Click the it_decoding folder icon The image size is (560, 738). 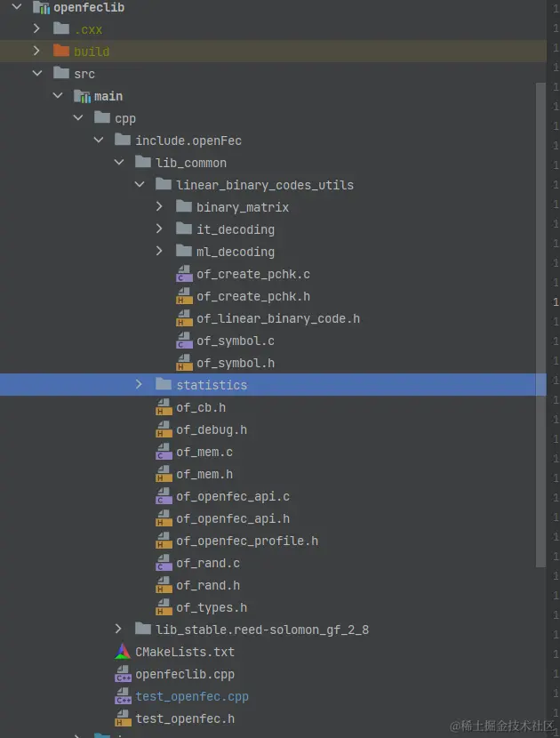(x=184, y=229)
